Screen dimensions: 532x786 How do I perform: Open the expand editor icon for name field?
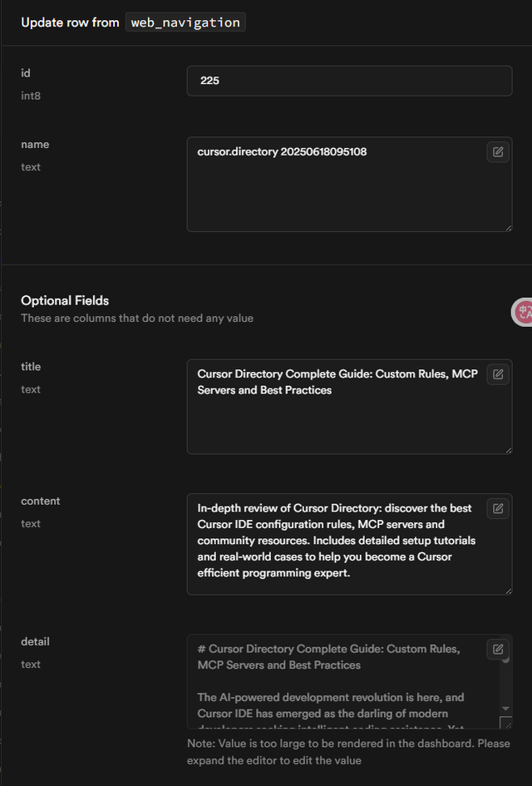coord(498,151)
